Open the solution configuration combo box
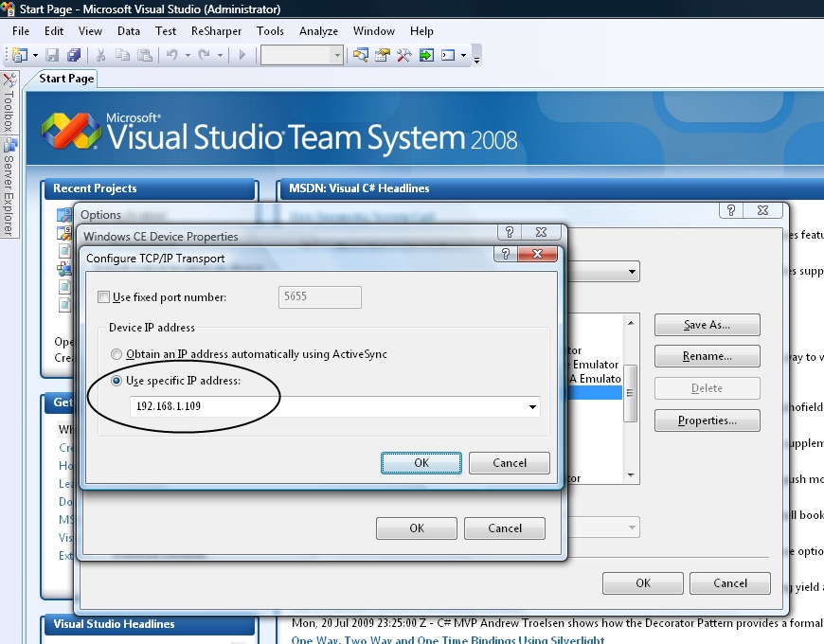This screenshot has width=824, height=644. [302, 55]
